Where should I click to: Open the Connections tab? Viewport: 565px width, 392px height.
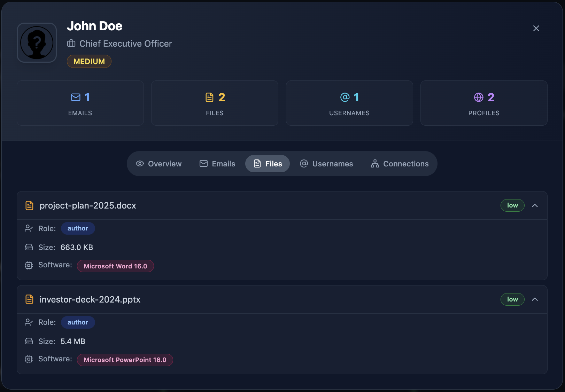pos(400,164)
